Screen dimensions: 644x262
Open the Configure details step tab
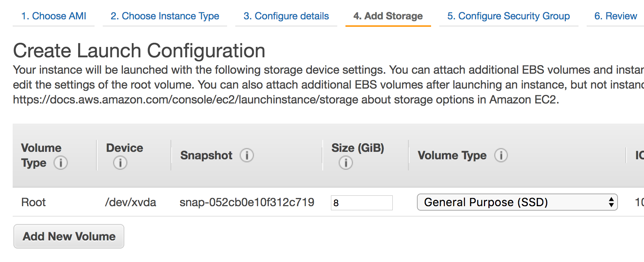(x=286, y=16)
